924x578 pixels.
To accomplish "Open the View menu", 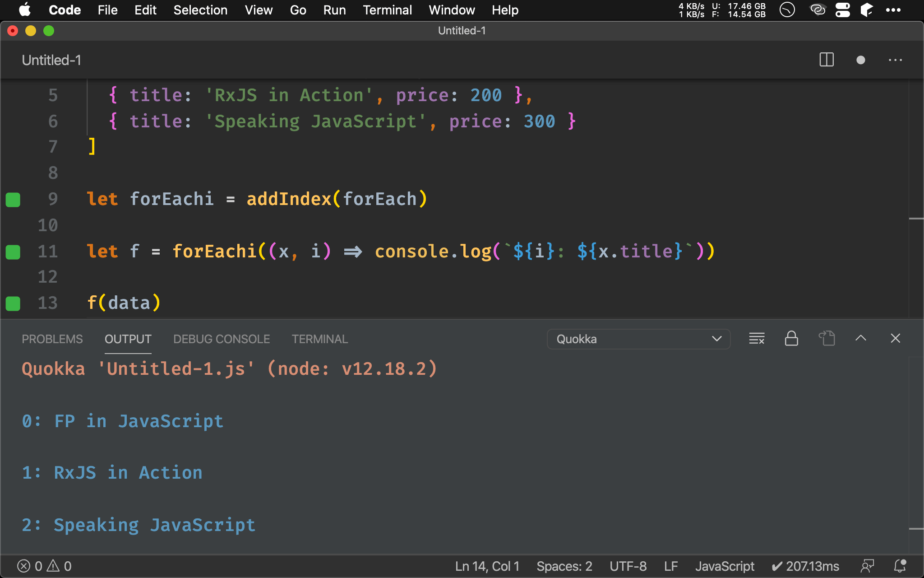I will click(259, 10).
